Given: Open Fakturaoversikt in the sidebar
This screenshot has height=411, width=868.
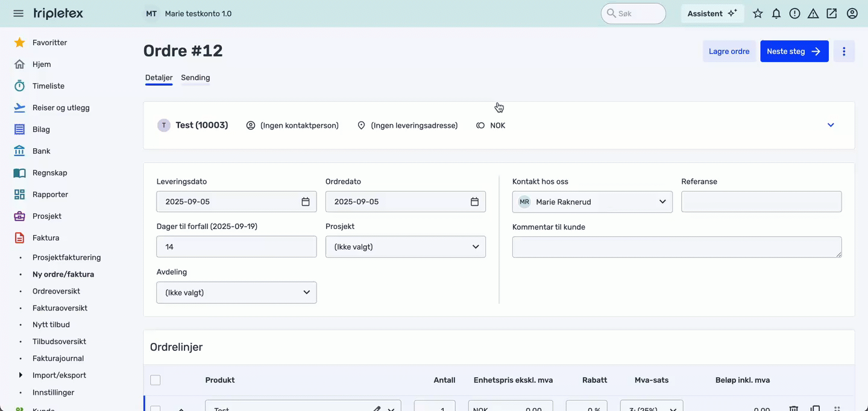Looking at the screenshot, I should (60, 308).
